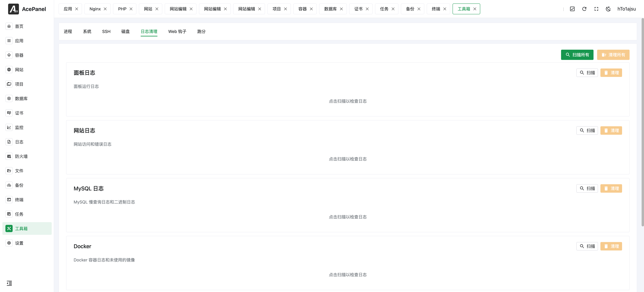Screen dimensions: 644x292
Task: Click the 扫描所有 button
Action: 577,55
